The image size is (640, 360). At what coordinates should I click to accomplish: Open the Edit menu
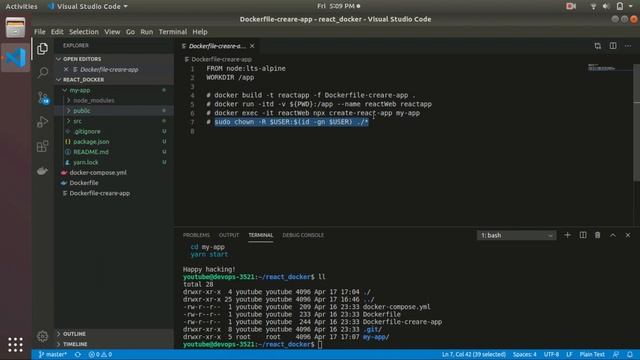[57, 32]
